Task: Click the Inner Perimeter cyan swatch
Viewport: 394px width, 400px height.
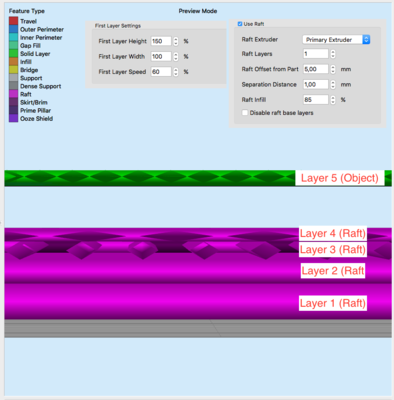Action: pos(13,37)
